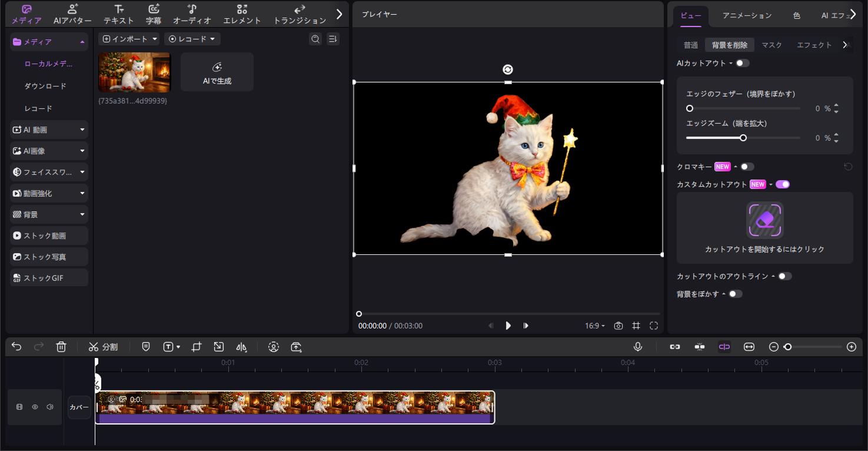Click the zoom-in plus icon for timeline
Screen dimensions: 868x451
[x=851, y=347]
